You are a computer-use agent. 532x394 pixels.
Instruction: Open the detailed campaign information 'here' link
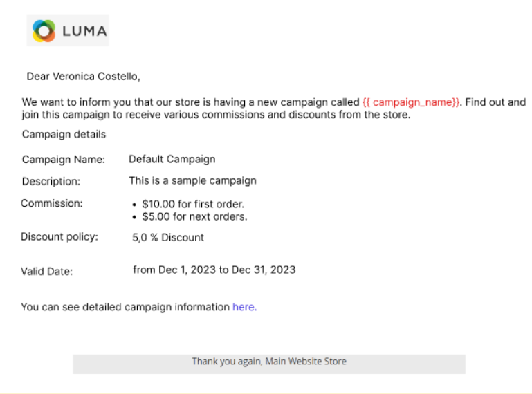click(x=244, y=307)
